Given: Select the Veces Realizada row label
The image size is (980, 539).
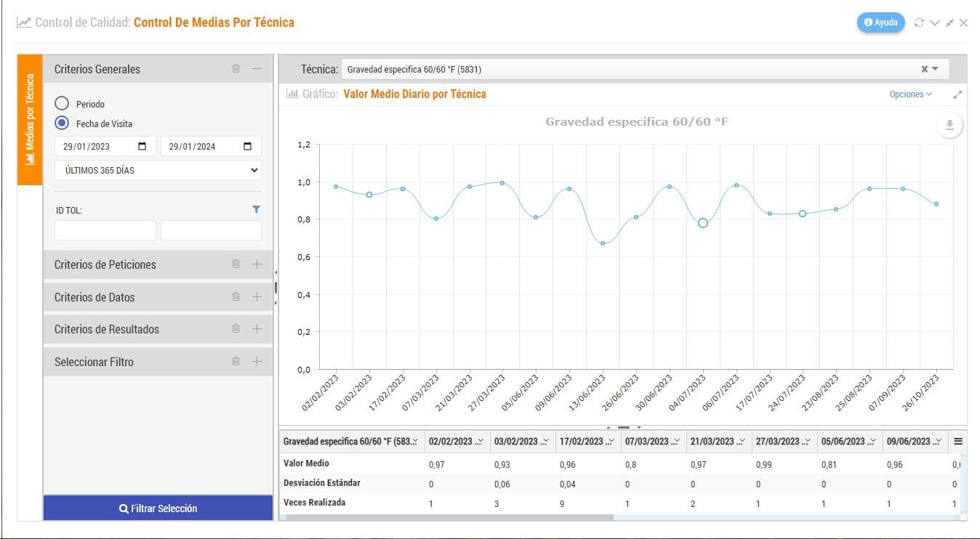Looking at the screenshot, I should click(314, 503).
